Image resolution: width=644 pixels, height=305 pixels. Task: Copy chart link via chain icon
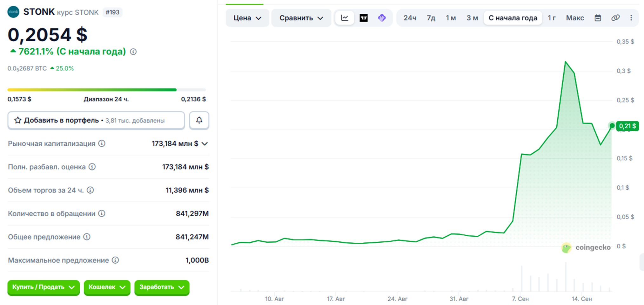click(615, 18)
